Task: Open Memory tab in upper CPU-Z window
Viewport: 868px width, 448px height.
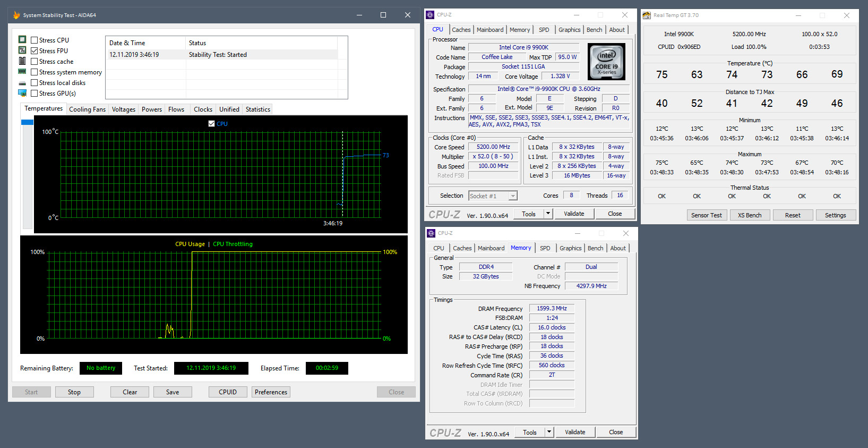Action: click(x=520, y=30)
